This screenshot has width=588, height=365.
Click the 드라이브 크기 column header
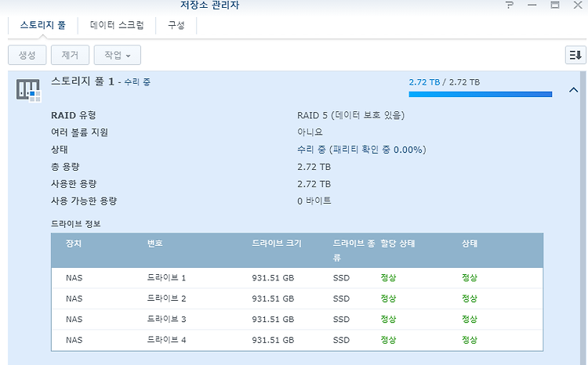(277, 244)
